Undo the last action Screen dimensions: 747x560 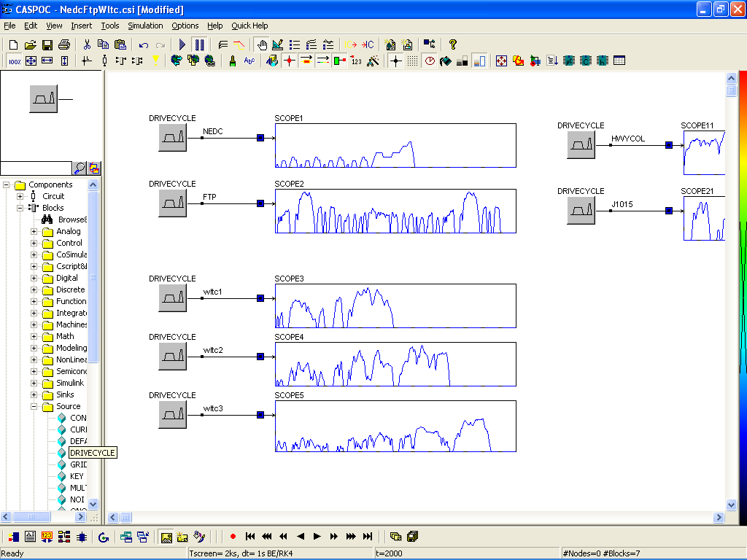tap(144, 44)
